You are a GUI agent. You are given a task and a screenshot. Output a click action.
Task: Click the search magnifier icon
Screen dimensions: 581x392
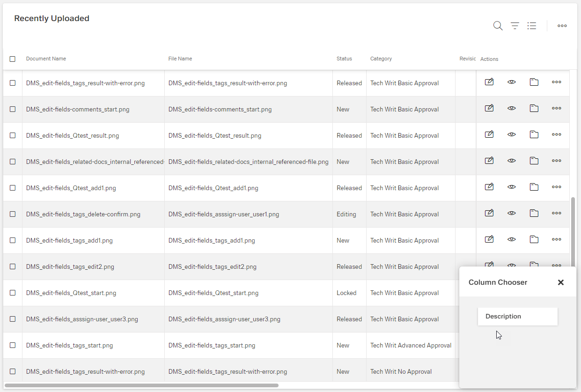(498, 26)
